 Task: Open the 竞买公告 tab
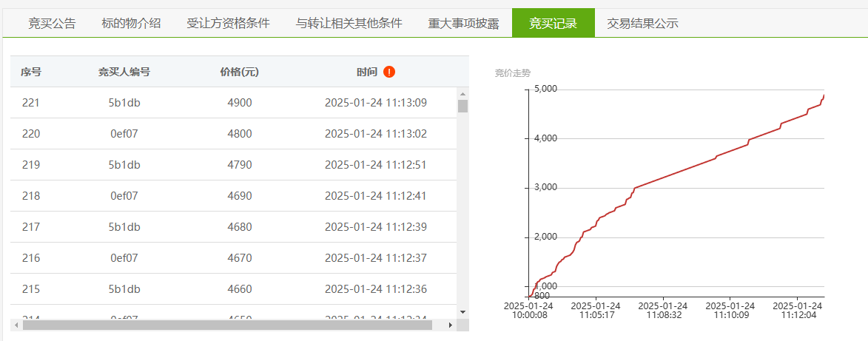(x=52, y=23)
